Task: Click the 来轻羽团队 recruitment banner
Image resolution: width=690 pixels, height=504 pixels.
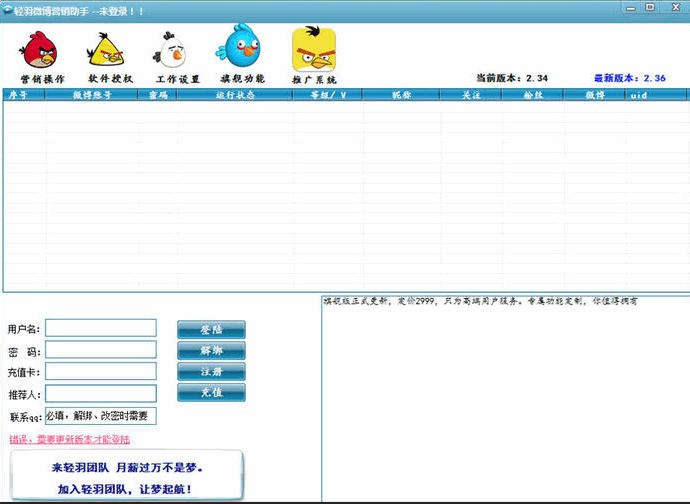Action: [x=126, y=478]
